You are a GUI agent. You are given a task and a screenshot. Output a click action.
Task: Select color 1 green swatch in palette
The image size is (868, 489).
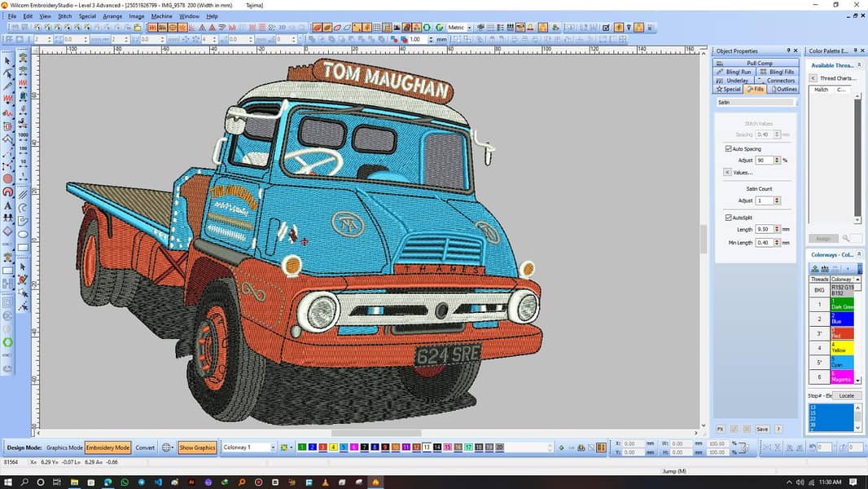pyautogui.click(x=302, y=447)
